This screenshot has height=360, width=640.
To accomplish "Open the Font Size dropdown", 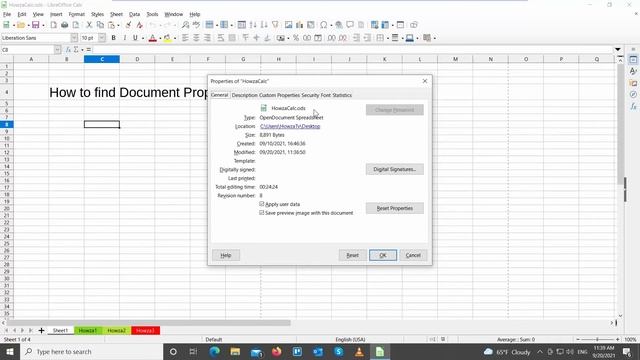I will (x=102, y=38).
